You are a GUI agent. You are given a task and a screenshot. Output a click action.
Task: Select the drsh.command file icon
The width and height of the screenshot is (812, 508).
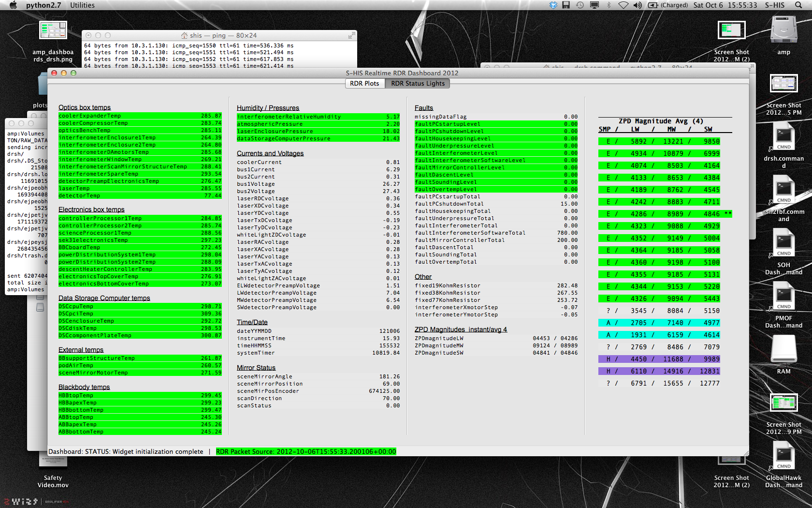pos(783,137)
